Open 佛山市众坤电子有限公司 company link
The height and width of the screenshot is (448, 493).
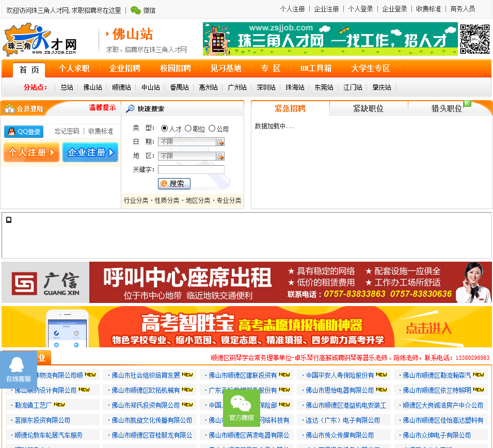437,435
